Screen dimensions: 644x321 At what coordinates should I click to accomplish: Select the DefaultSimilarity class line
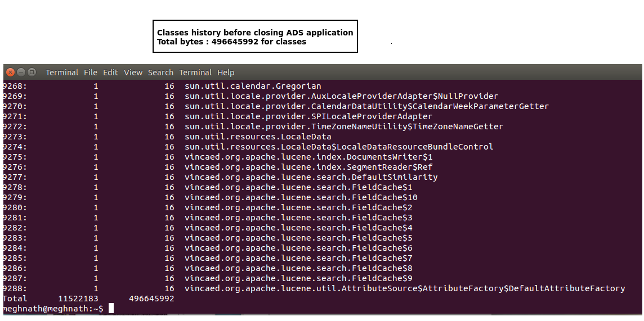coord(311,177)
